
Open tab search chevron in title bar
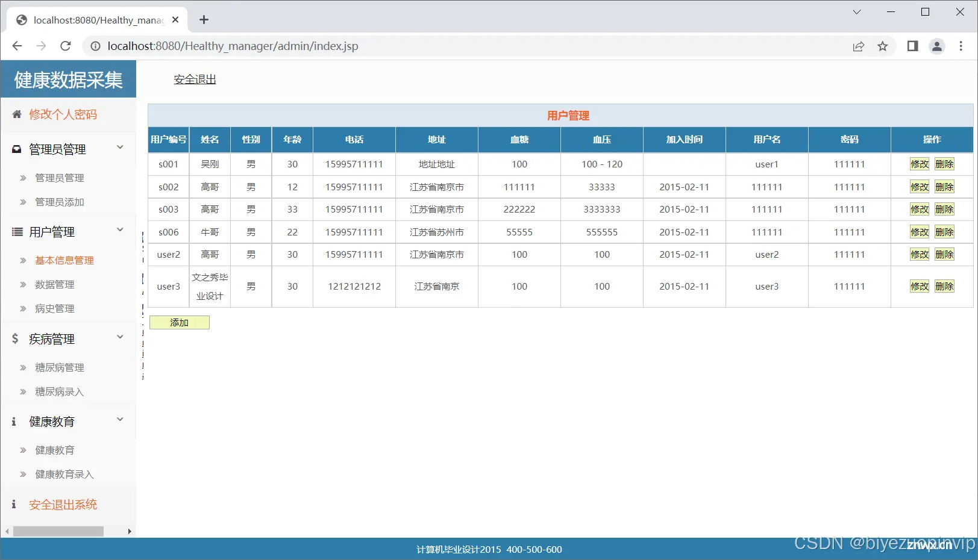856,12
